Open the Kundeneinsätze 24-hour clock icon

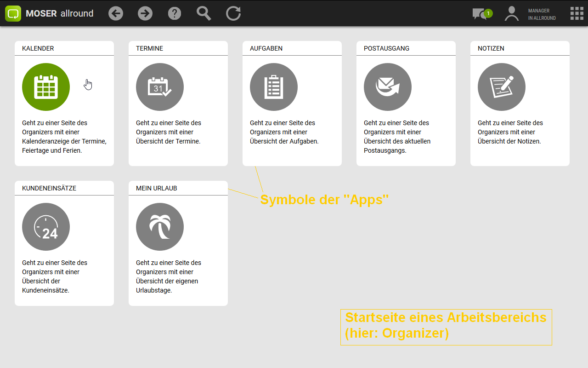[46, 227]
